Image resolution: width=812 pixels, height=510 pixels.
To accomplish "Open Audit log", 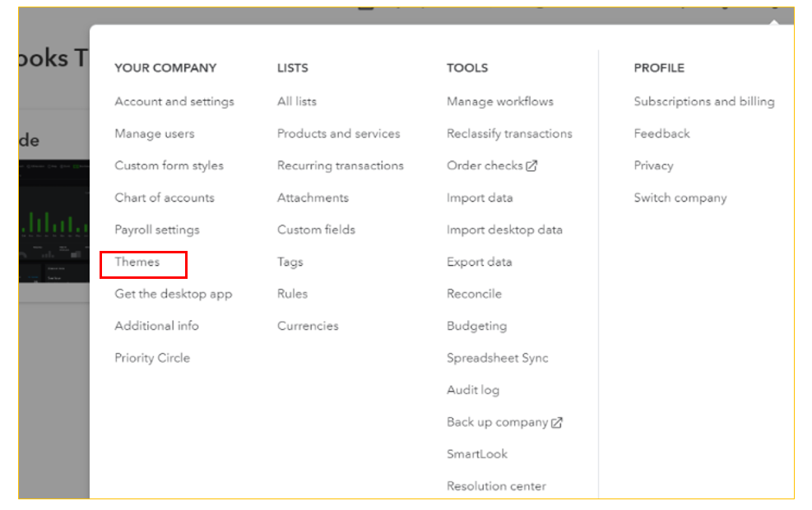I will coord(473,390).
